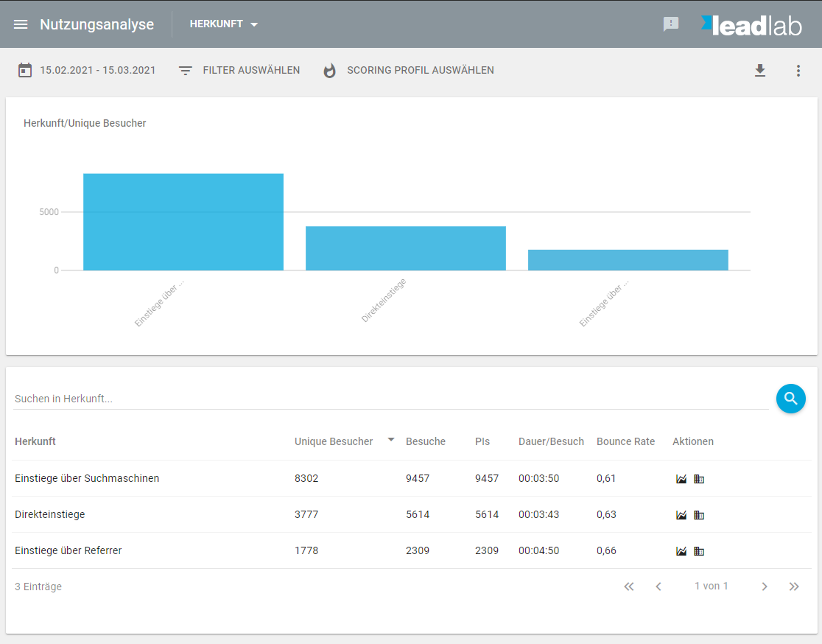Click the Einstiege über Suchmaschinen row label
Screen dimensions: 822x644
click(87, 478)
